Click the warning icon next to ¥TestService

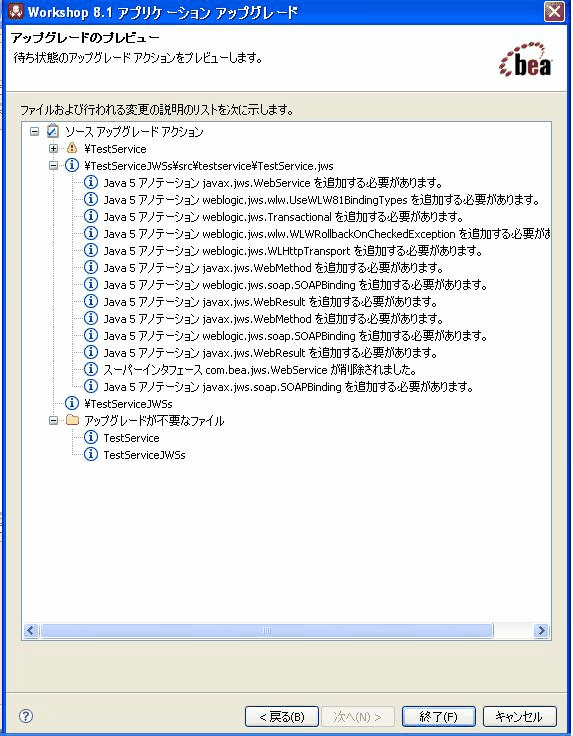[x=72, y=148]
